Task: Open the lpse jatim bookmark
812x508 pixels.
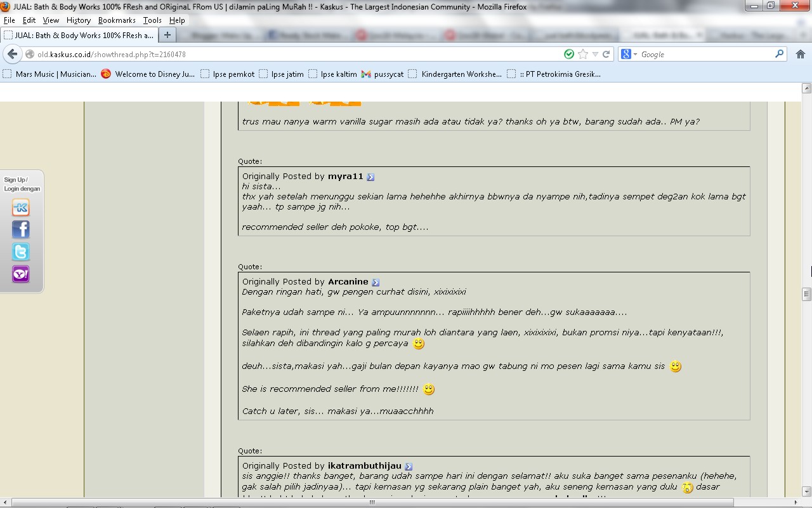Action: [282, 74]
